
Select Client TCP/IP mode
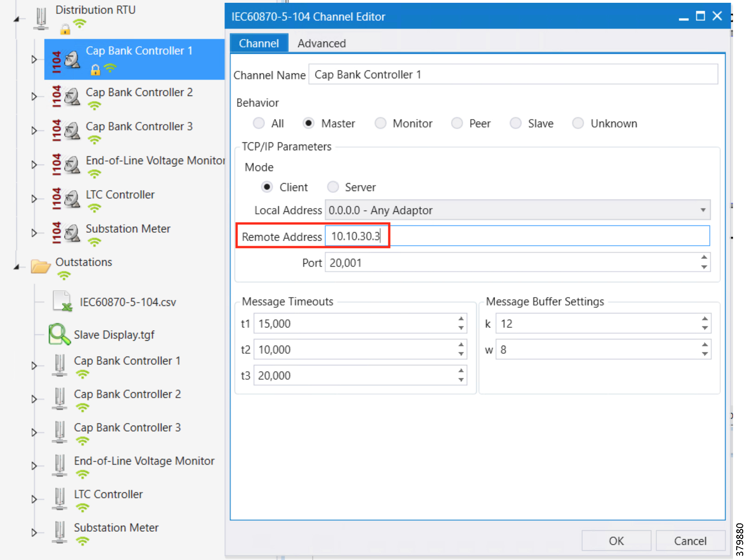[x=267, y=187]
